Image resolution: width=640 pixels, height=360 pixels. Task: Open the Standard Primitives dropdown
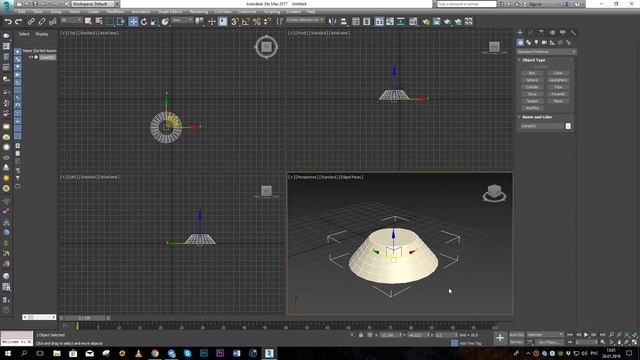[x=547, y=52]
